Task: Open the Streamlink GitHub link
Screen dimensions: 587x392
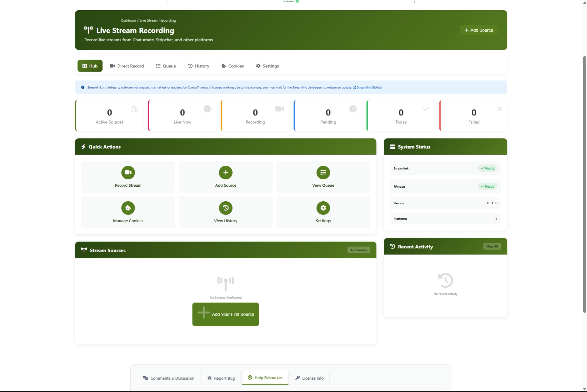Action: click(369, 88)
